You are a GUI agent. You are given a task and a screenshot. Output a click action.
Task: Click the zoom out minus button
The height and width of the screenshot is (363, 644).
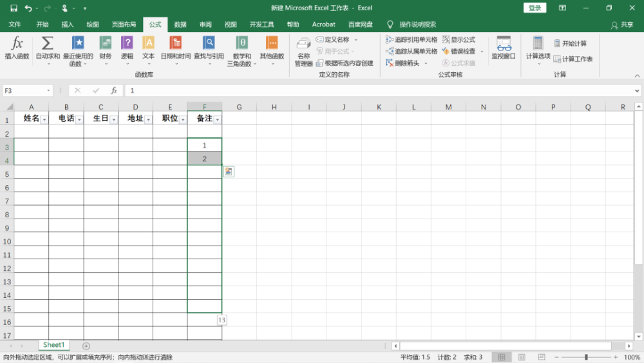click(x=556, y=357)
